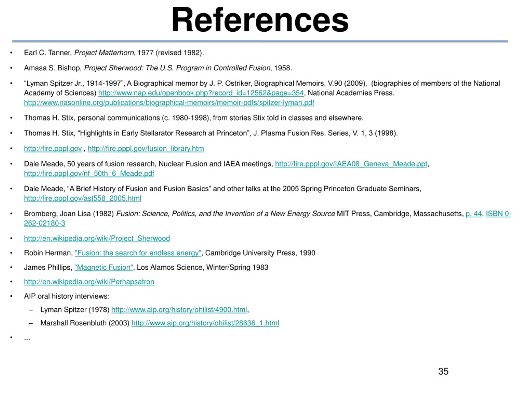Open the IAEA08_Geneva_Meade.ppt link

351,164
